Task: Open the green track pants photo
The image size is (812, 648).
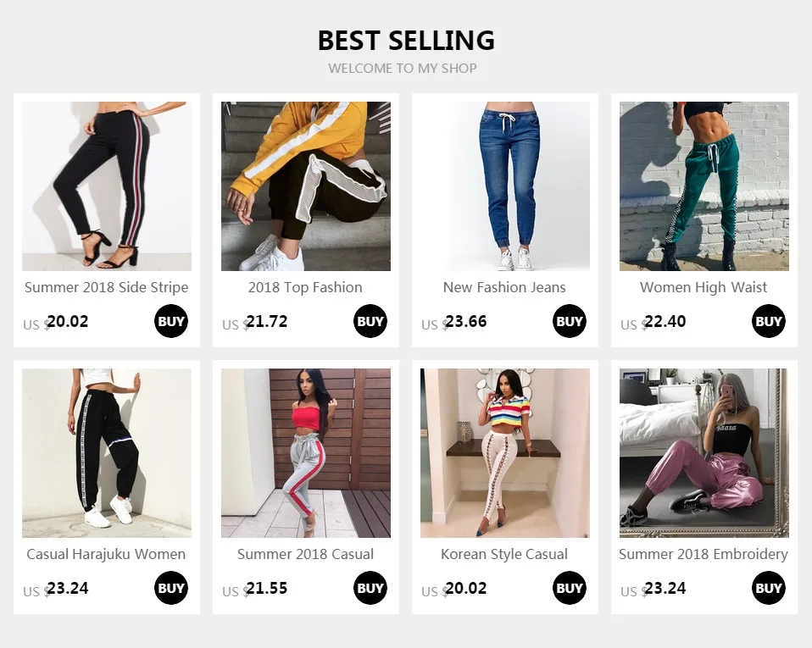Action: (704, 186)
